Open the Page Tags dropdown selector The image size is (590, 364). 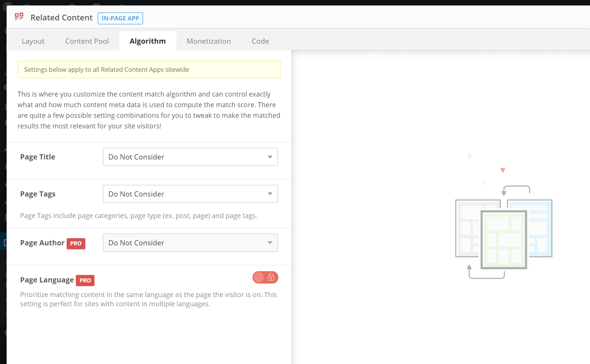190,194
